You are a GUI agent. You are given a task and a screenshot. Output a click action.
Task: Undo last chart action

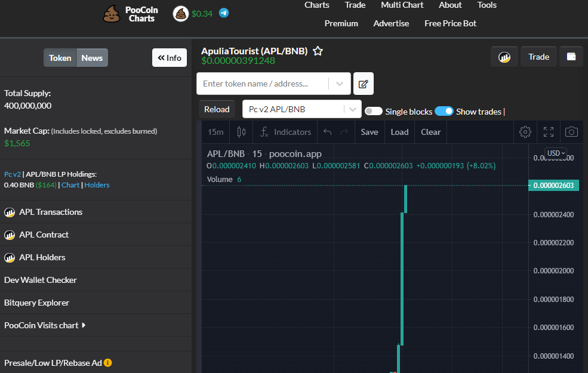(x=327, y=132)
